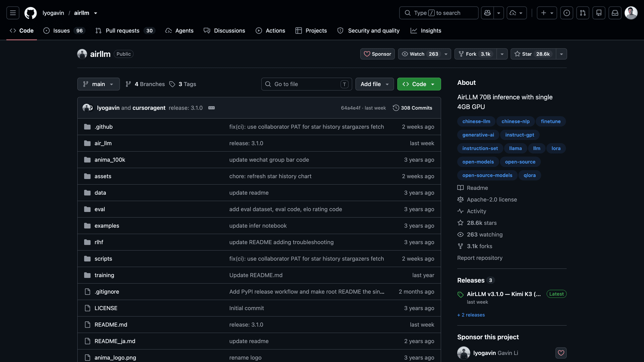View the 308 Commits history

pyautogui.click(x=413, y=108)
